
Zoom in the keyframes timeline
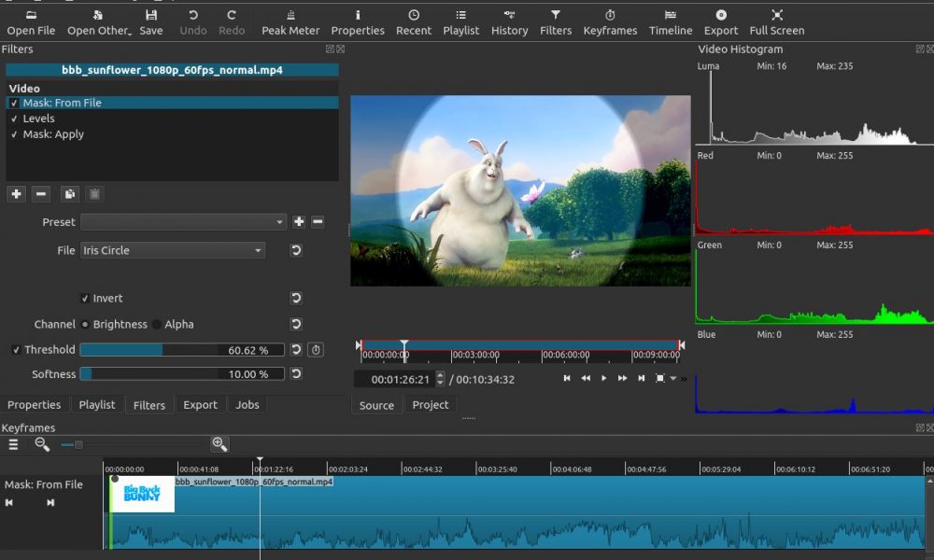(219, 444)
